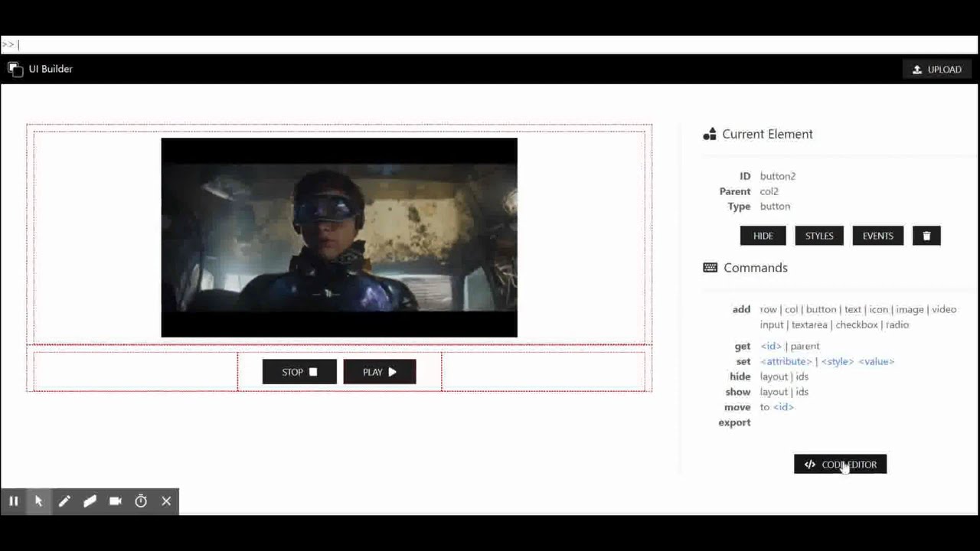Image resolution: width=980 pixels, height=551 pixels.
Task: Click the 'move' command label
Action: [737, 407]
